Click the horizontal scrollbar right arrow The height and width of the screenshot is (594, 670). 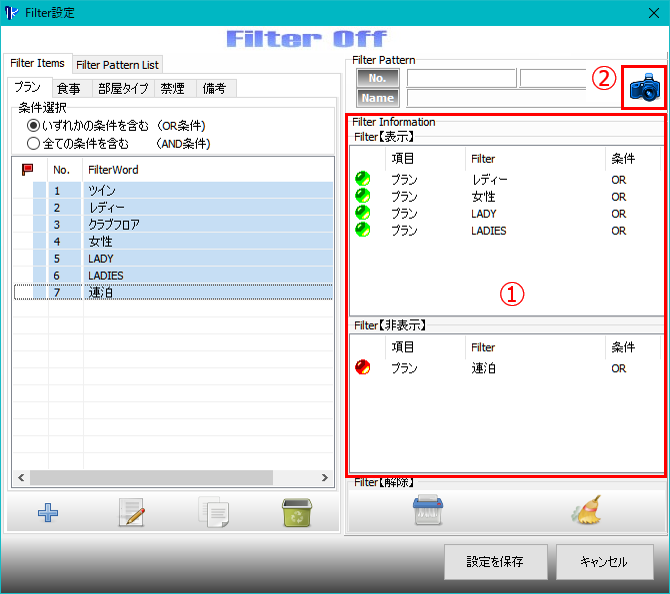pos(324,478)
